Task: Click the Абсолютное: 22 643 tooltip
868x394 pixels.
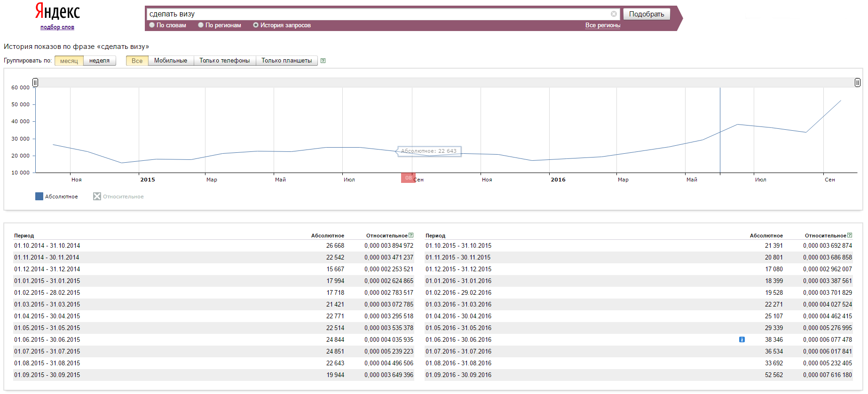Action: 429,151
